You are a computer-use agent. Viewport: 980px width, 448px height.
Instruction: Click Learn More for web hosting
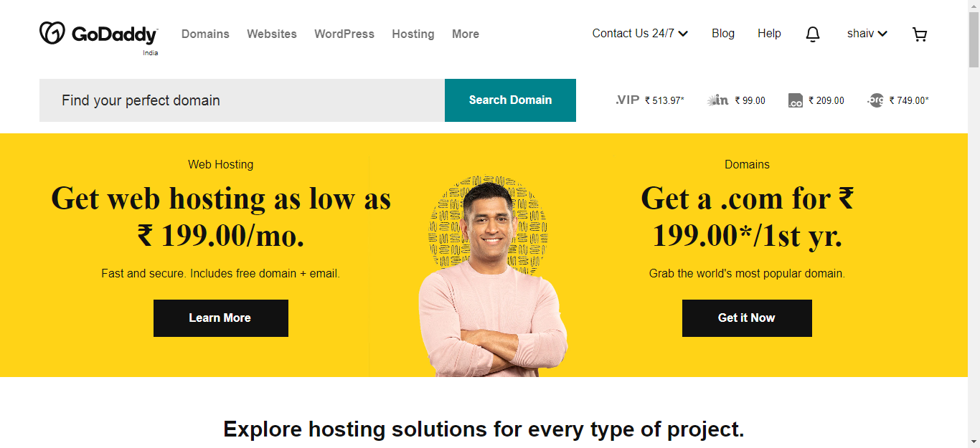point(220,318)
